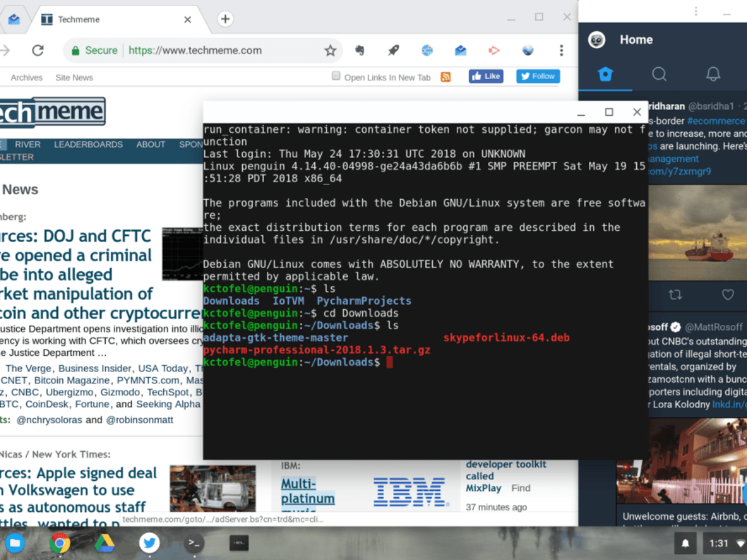This screenshot has width=747, height=560.
Task: Click the terminal prompt cursor
Action: click(390, 362)
